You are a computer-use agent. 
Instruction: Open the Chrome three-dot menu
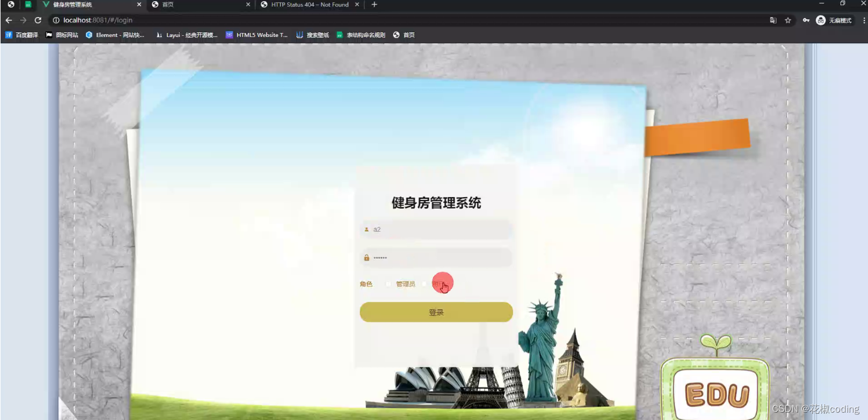pyautogui.click(x=862, y=20)
